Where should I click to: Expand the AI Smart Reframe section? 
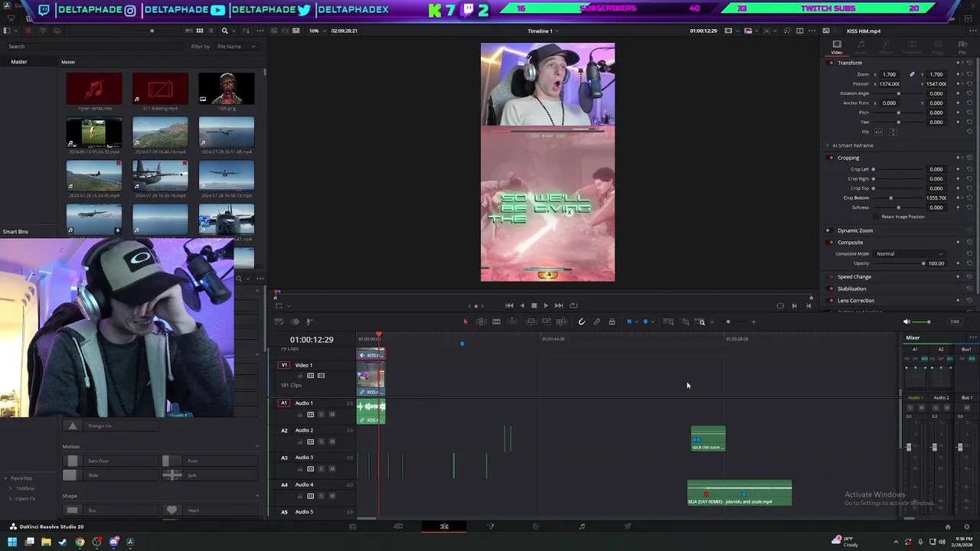pos(828,145)
